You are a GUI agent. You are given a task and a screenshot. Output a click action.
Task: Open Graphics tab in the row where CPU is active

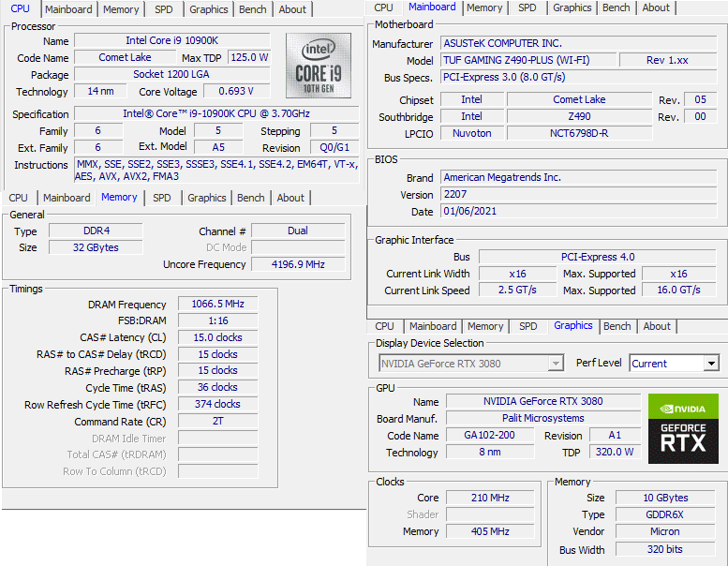point(208,9)
